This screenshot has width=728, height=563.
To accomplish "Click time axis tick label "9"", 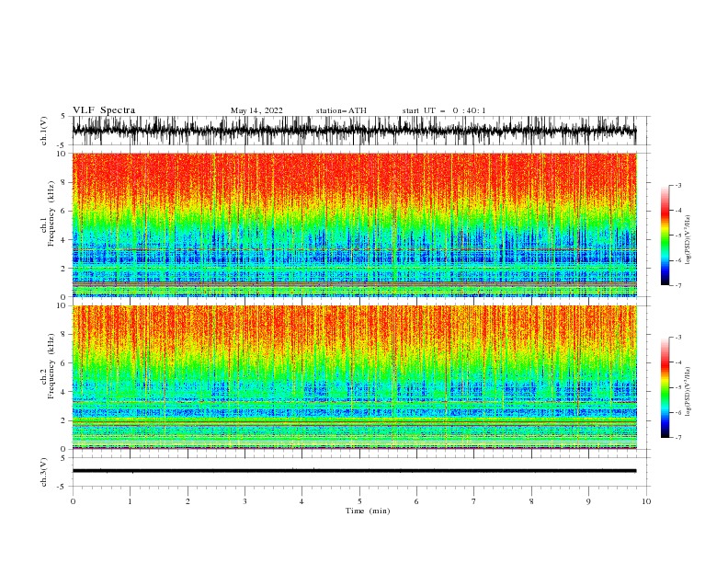I will 588,501.
